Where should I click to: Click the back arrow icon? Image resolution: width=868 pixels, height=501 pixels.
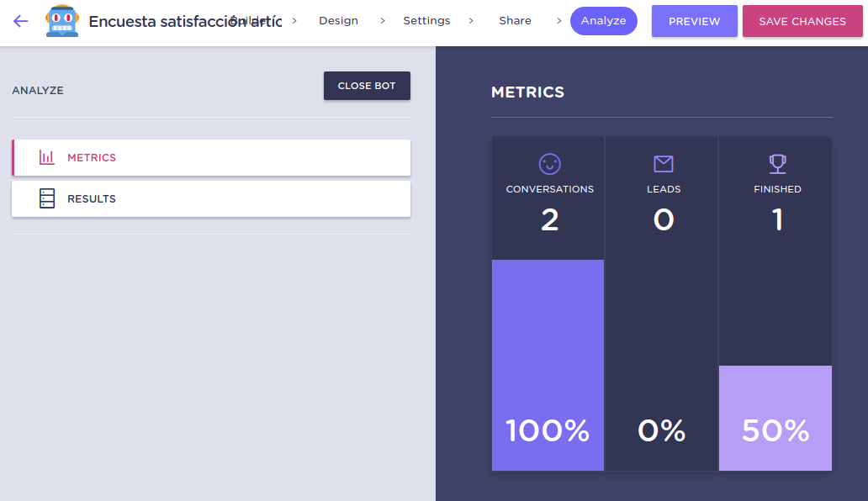coord(21,21)
